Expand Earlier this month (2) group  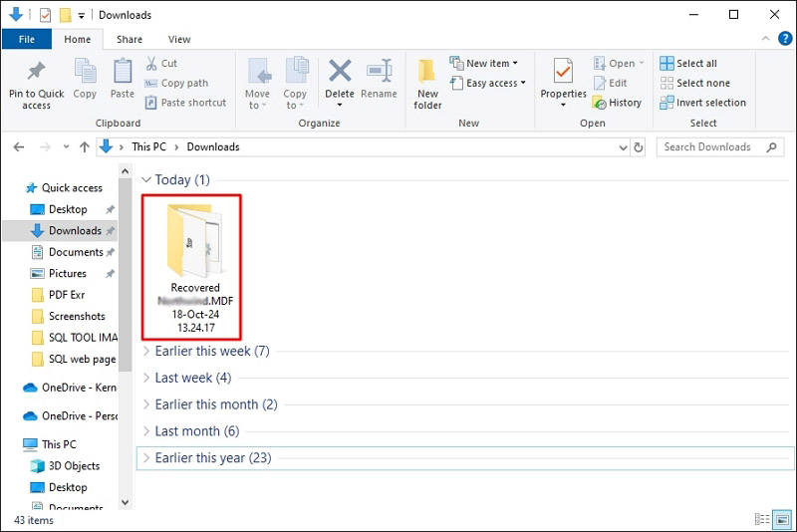(x=146, y=404)
